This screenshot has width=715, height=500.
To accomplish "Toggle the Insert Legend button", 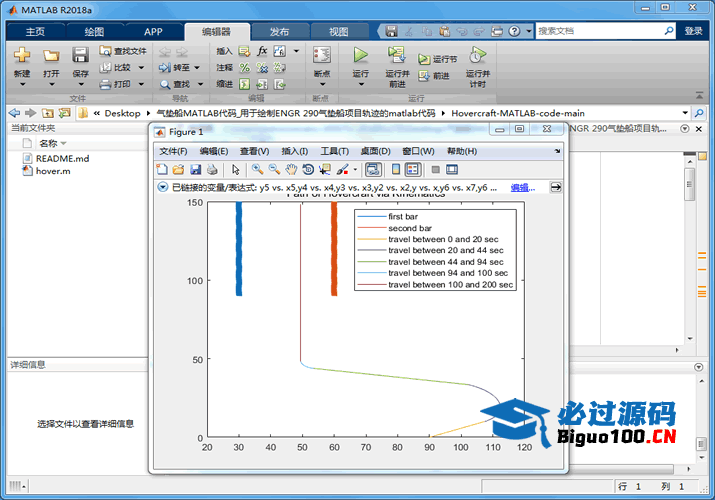I will pos(413,170).
